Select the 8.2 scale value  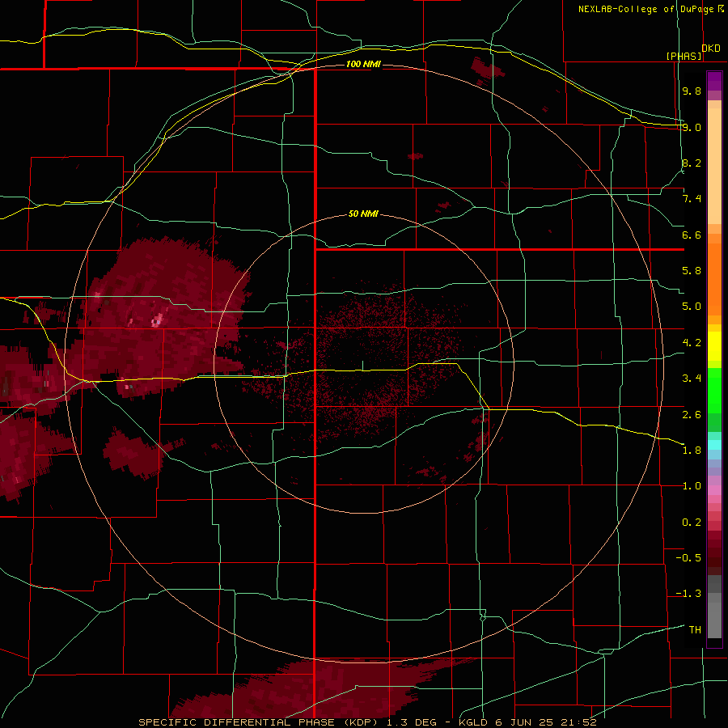[x=692, y=163]
